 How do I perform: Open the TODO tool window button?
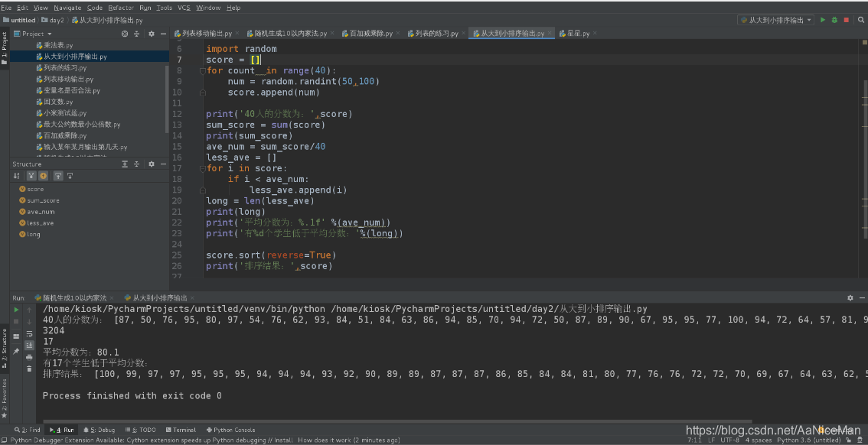point(141,430)
